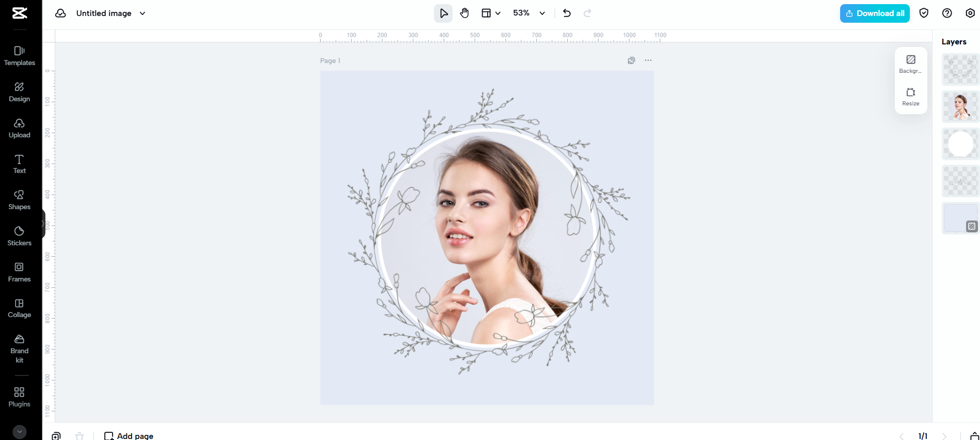
Task: Open the Collage panel
Action: tap(20, 308)
